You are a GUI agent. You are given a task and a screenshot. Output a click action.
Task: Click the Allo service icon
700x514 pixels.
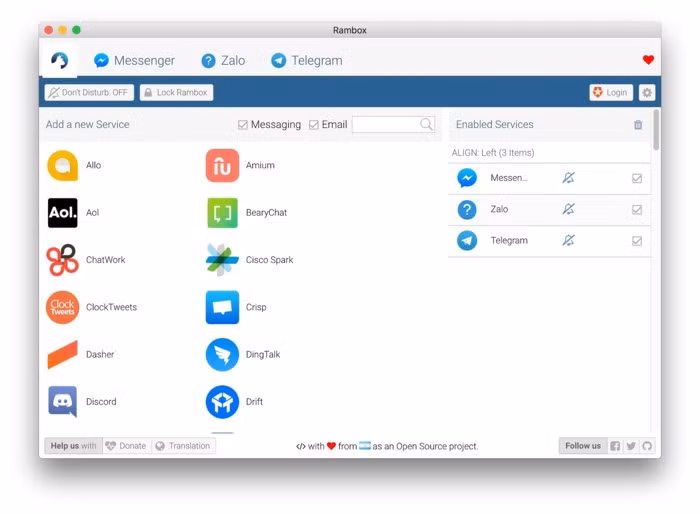coord(62,166)
